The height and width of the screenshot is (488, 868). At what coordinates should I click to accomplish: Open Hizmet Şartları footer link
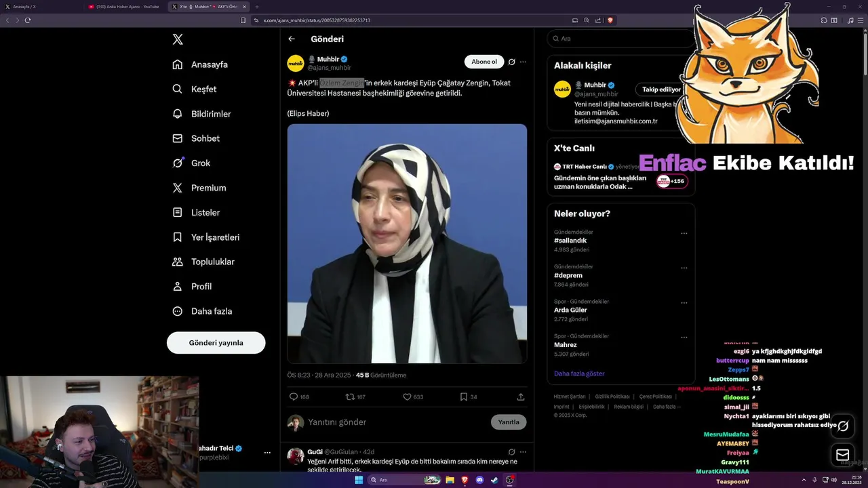[569, 396]
